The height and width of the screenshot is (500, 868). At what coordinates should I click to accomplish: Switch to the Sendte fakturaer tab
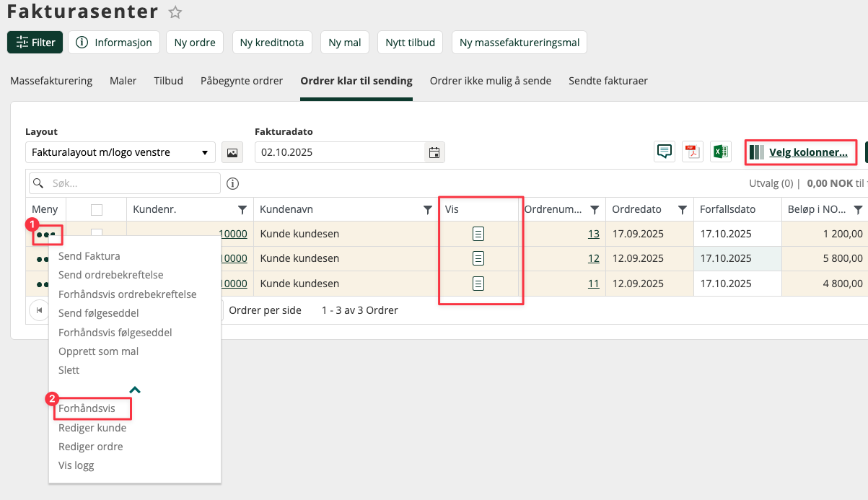click(608, 81)
